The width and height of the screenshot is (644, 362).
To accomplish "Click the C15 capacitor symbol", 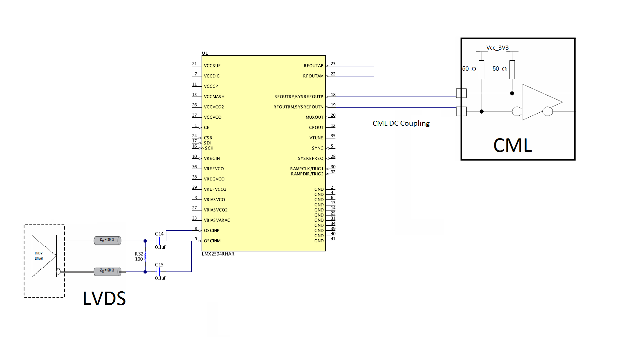I will coord(159,271).
